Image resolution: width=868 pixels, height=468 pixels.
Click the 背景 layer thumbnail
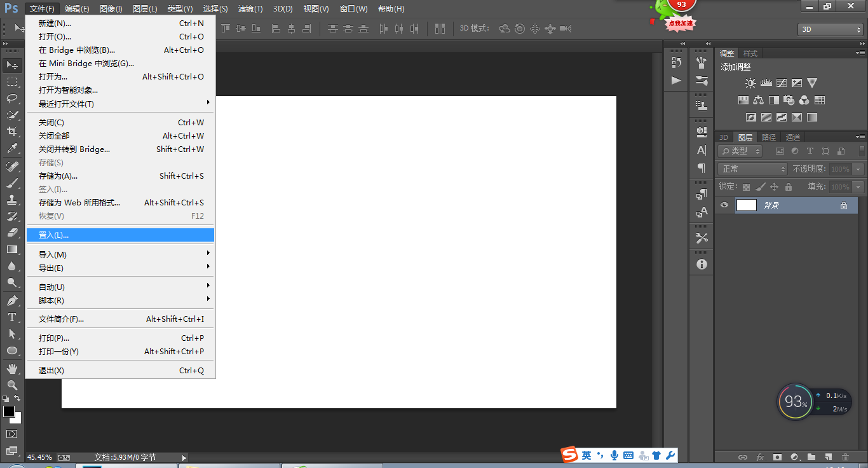coord(746,205)
